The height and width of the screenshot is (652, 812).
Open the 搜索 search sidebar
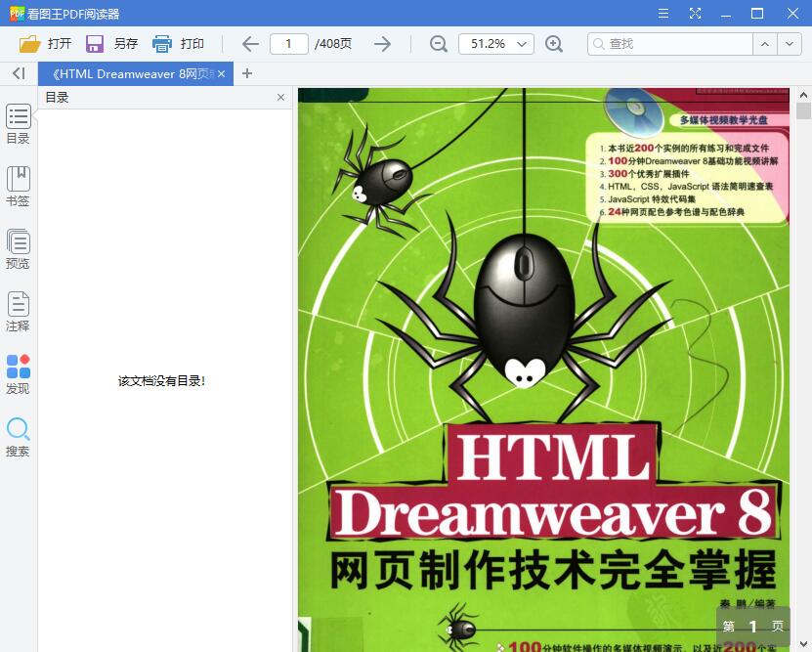tap(19, 437)
